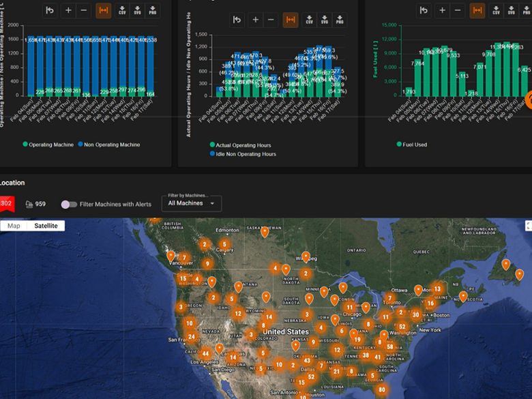The height and width of the screenshot is (399, 532).
Task: Click the 959 machines count icon
Action: [x=30, y=204]
